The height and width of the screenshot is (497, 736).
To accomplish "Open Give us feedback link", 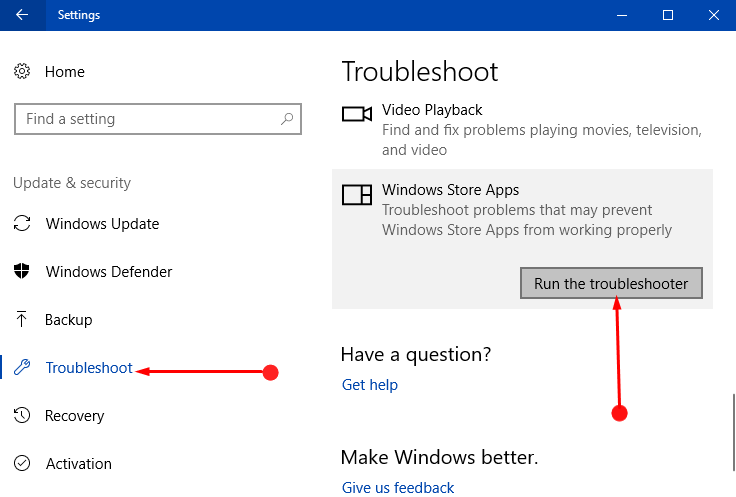I will tap(398, 488).
